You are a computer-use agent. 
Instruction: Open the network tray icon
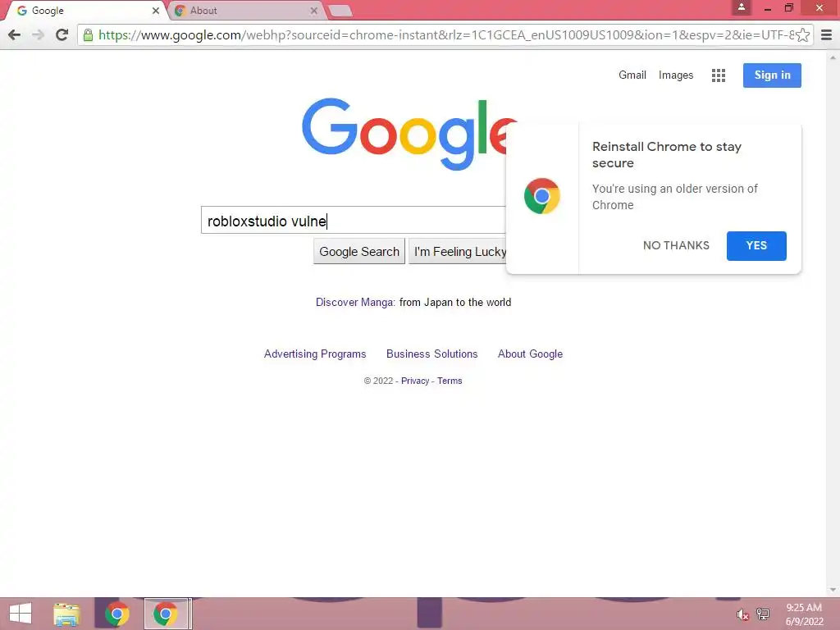coord(762,614)
